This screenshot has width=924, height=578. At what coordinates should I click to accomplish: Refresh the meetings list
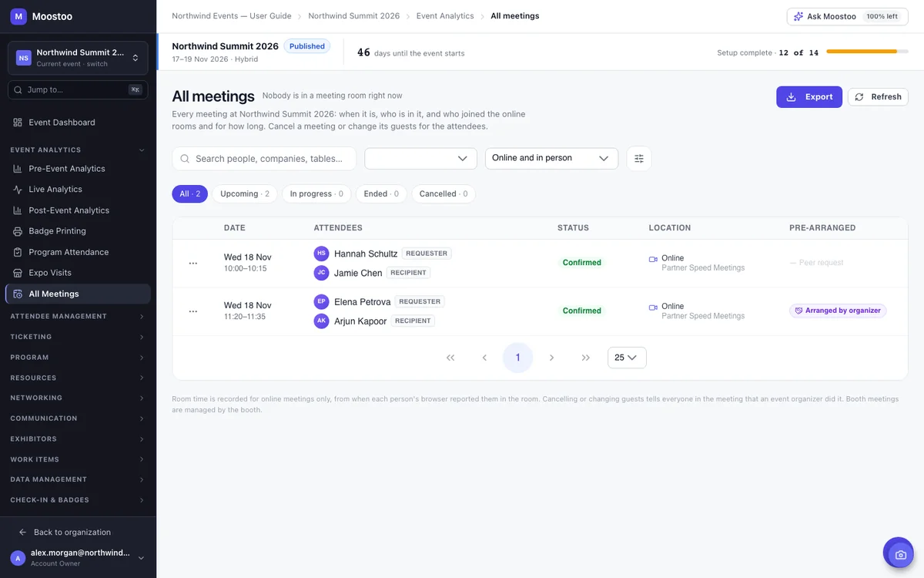tap(878, 97)
